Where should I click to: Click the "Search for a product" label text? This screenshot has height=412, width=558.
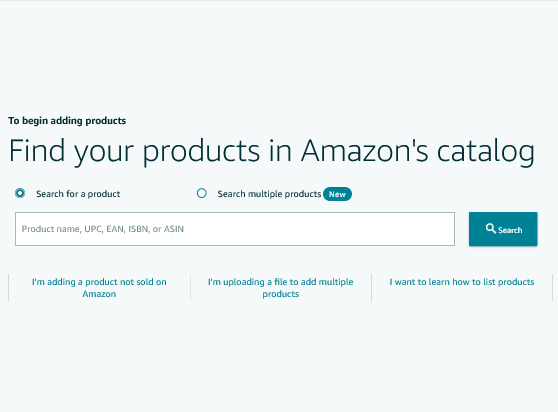78,194
